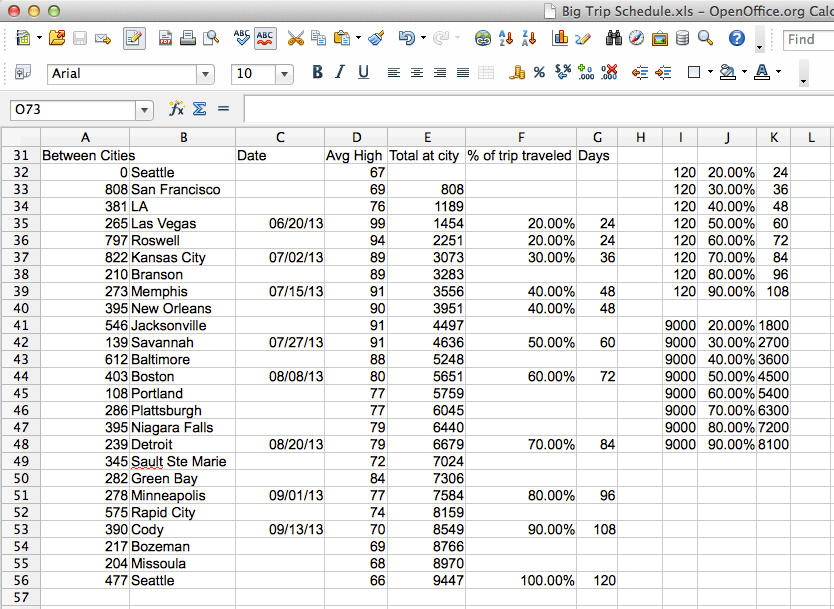Select row 44 header
The image size is (834, 609).
point(21,377)
